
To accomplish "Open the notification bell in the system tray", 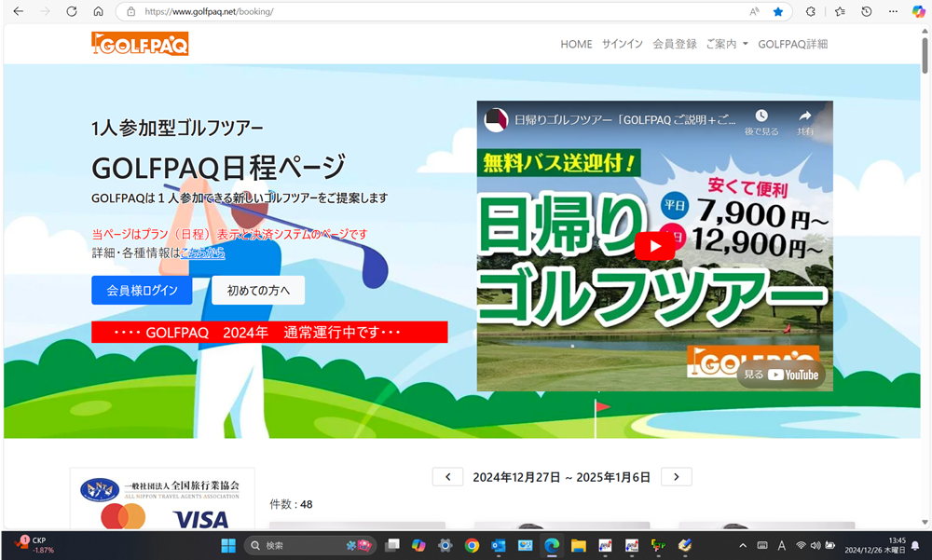I will coord(915,546).
